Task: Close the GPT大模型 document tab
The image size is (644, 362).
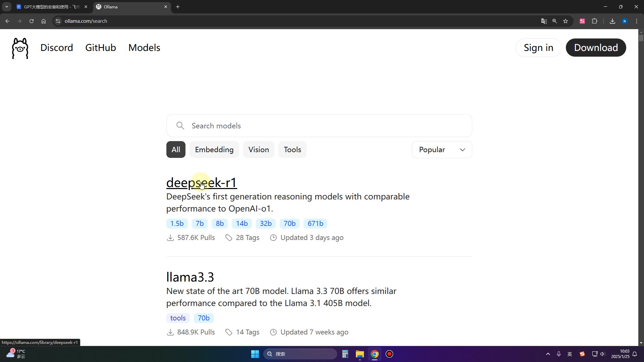Action: (86, 7)
